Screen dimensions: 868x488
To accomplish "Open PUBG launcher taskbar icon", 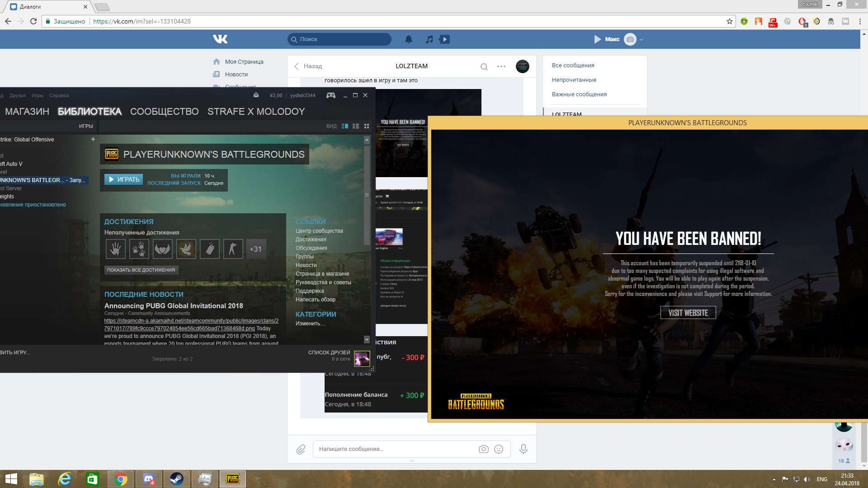I will coord(233,479).
